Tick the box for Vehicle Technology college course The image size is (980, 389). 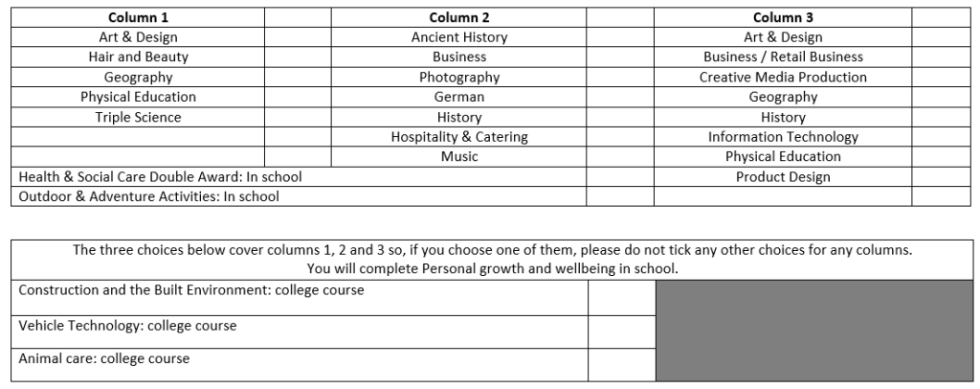pyautogui.click(x=622, y=332)
